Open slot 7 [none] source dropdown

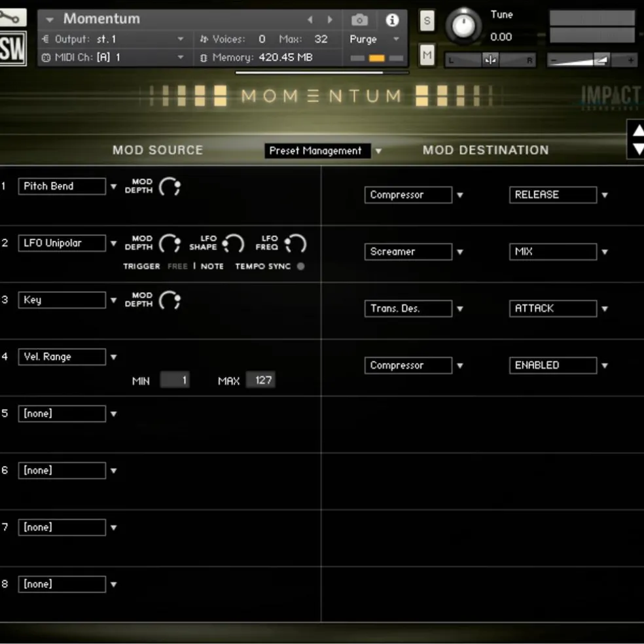tap(113, 528)
